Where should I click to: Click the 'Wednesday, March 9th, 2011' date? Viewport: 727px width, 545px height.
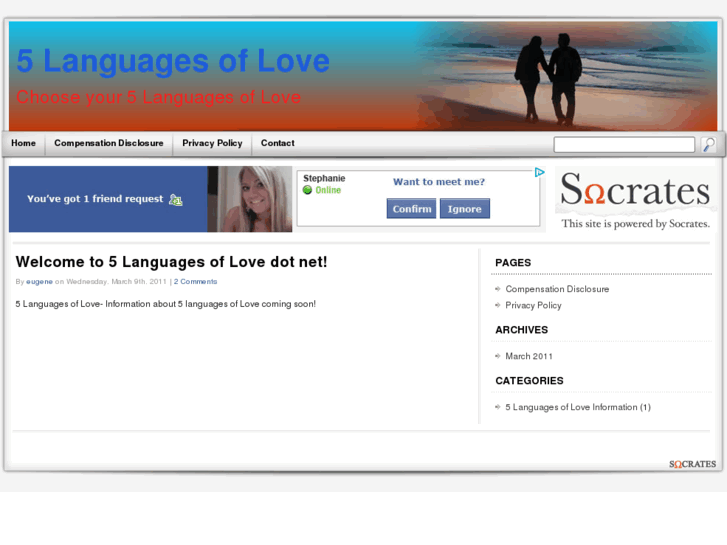point(116,282)
